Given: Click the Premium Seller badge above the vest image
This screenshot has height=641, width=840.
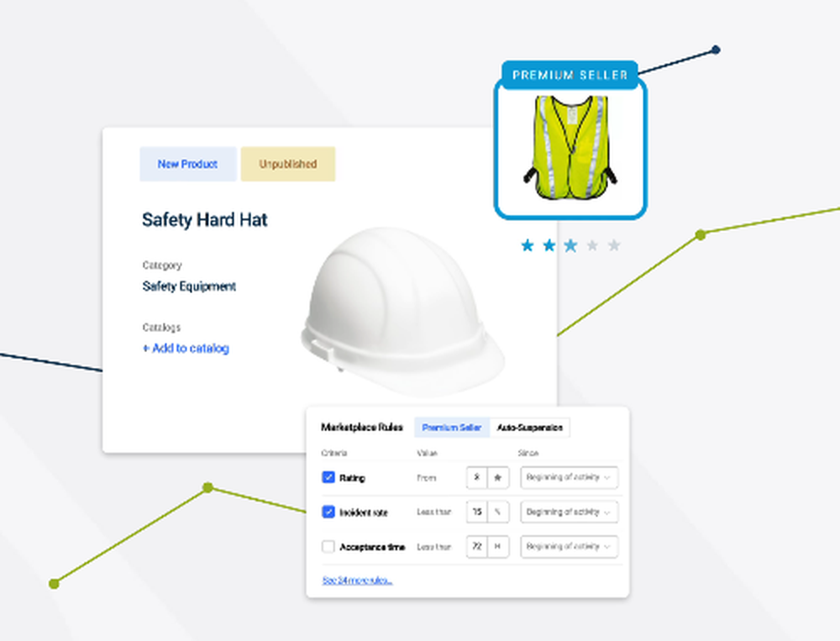Looking at the screenshot, I should (x=570, y=75).
